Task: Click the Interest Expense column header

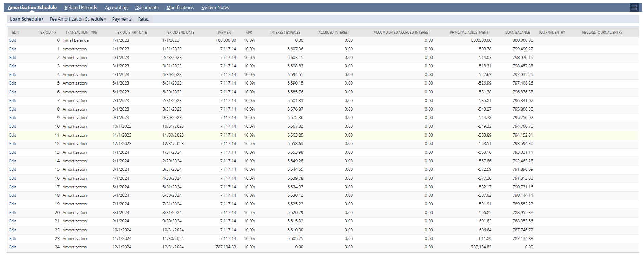Action: click(285, 33)
